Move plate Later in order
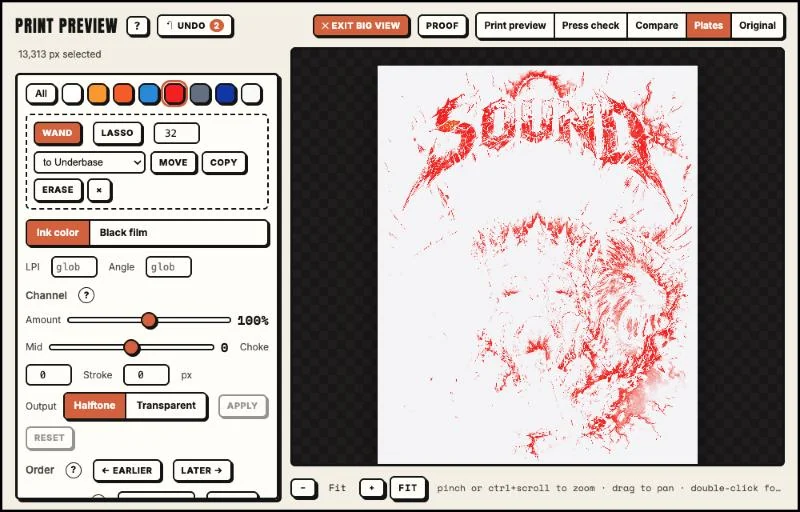The height and width of the screenshot is (512, 800). pyautogui.click(x=202, y=471)
